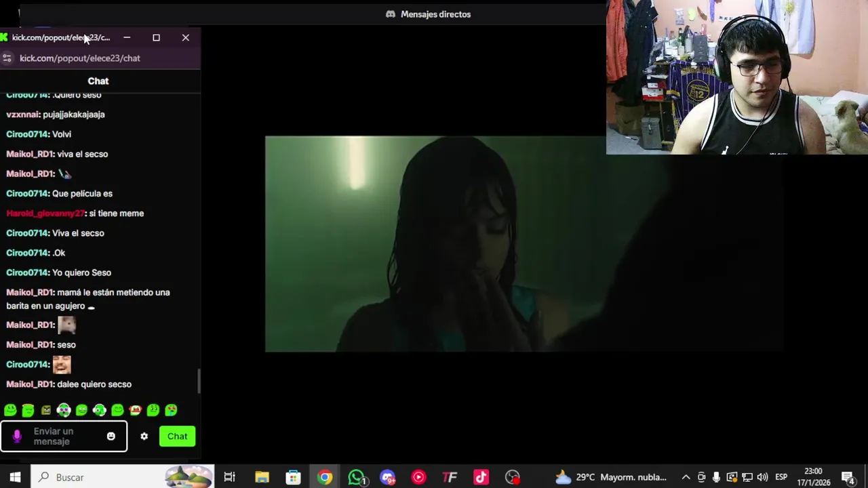Open Discord 'Mensajes directos' header
The width and height of the screenshot is (868, 488).
click(x=429, y=14)
